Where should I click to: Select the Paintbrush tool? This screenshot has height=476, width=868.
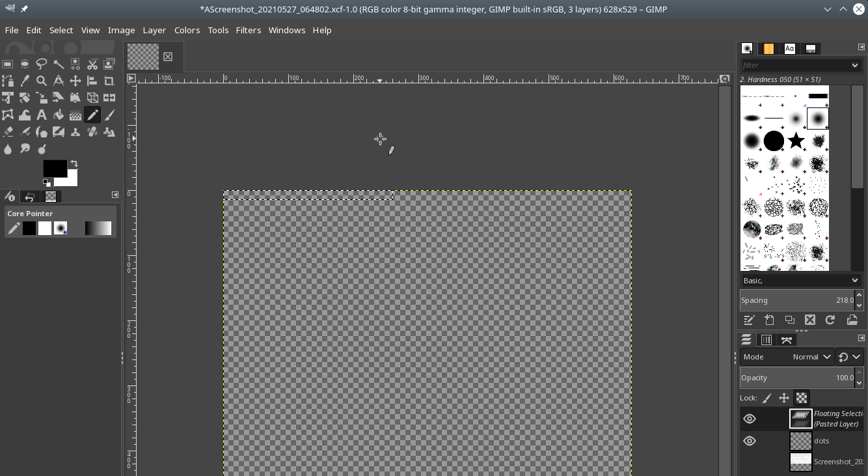[x=109, y=115]
